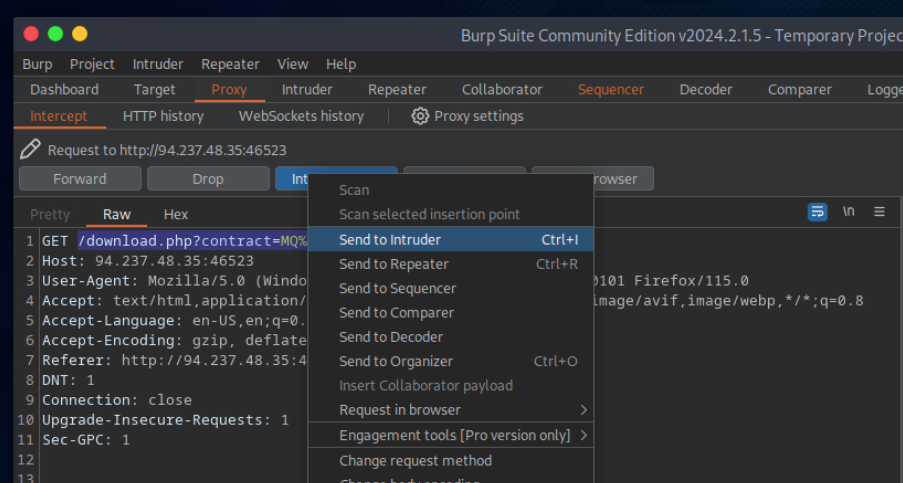Open the Decoder tab
The width and height of the screenshot is (903, 483).
click(x=706, y=90)
